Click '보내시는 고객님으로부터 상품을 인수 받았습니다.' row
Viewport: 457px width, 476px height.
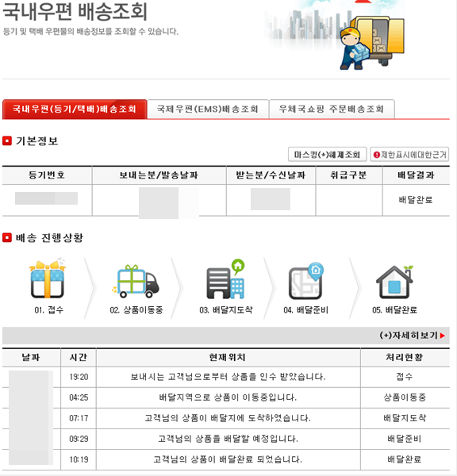[228, 377]
